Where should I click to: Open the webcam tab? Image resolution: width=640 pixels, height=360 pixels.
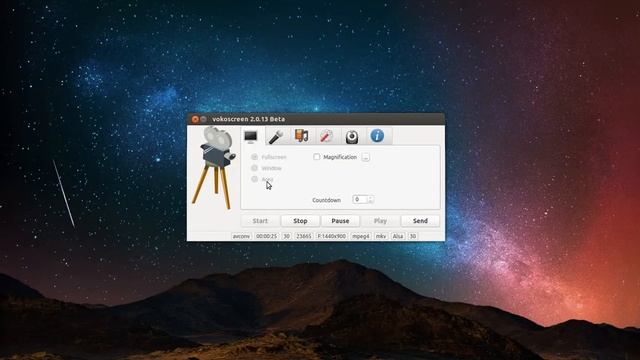click(x=352, y=136)
